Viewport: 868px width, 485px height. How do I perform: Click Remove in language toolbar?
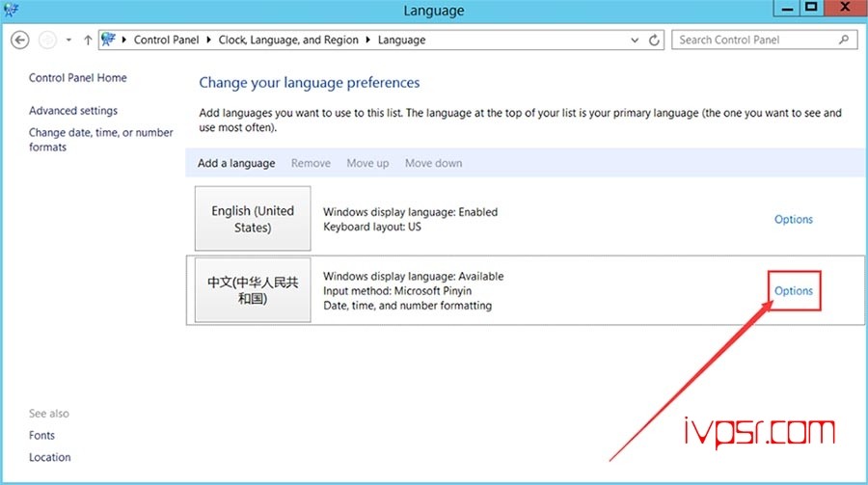pyautogui.click(x=311, y=163)
